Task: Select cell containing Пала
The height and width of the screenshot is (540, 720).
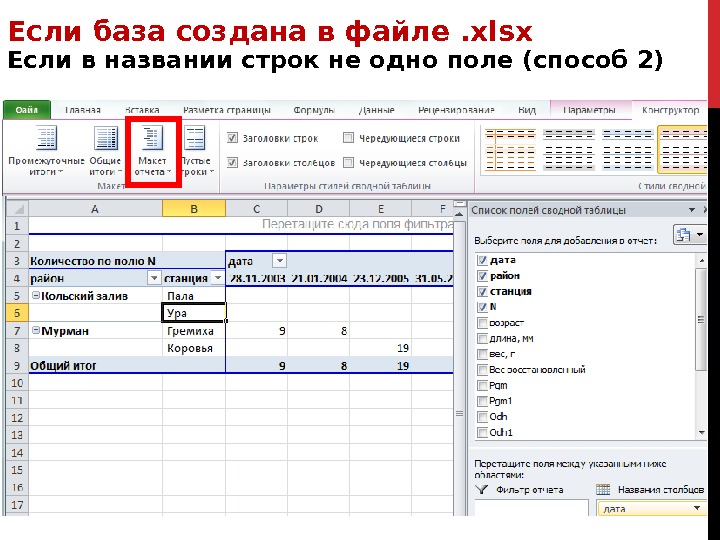Action: pyautogui.click(x=194, y=296)
